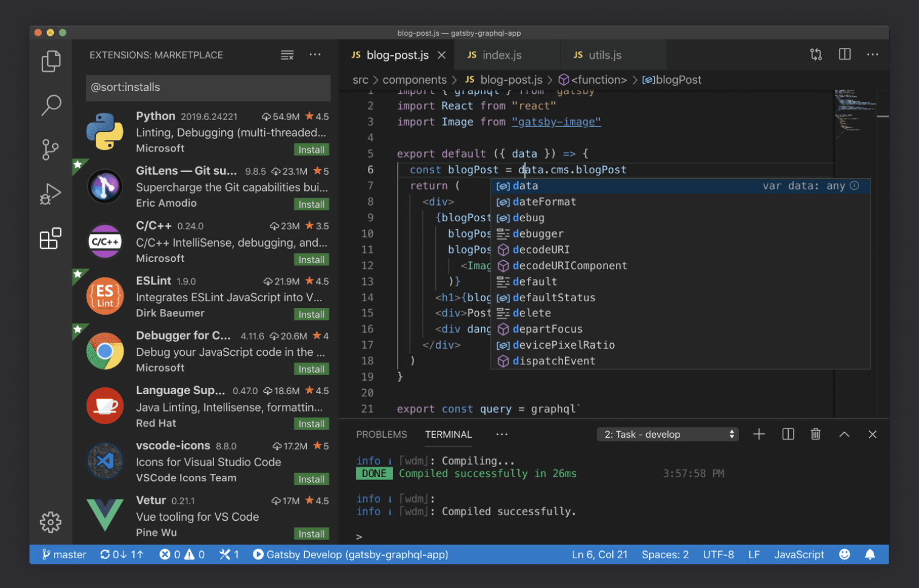
Task: Open the Extensions view in the Activity Bar
Action: tap(51, 238)
